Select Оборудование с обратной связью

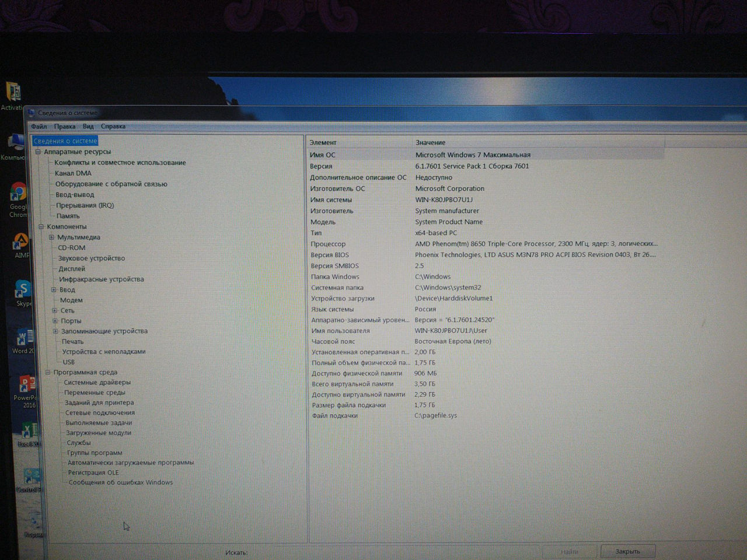111,184
